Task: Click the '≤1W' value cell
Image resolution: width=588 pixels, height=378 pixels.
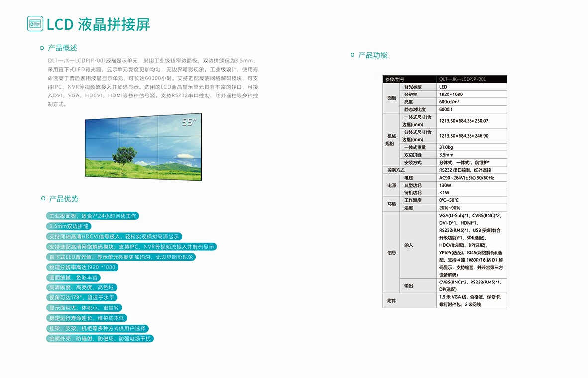Action: click(x=472, y=193)
